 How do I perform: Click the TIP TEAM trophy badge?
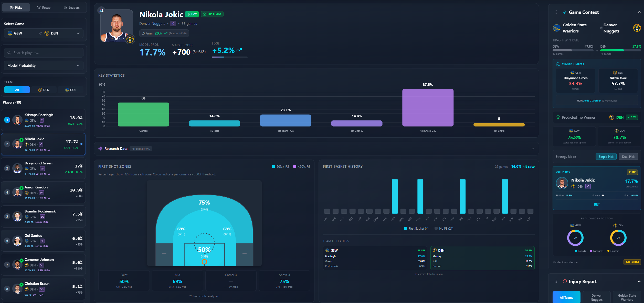pos(212,14)
